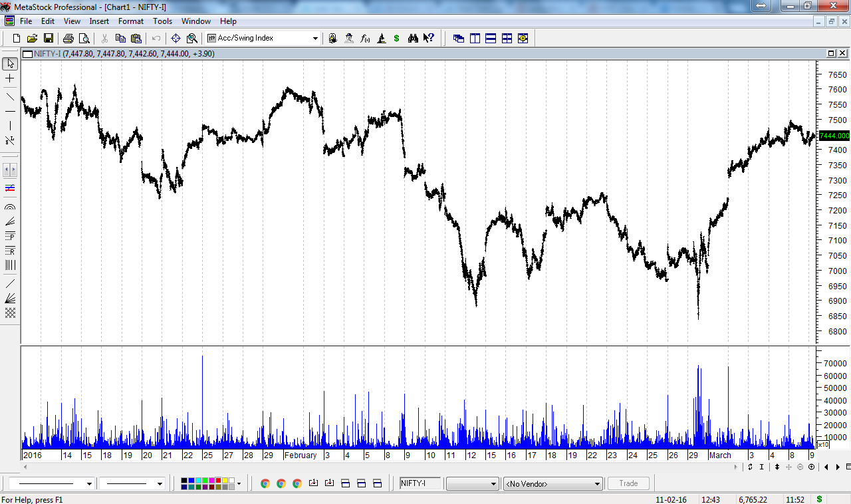Open the Indicator Builder f(x) icon
Image resolution: width=851 pixels, height=504 pixels.
(365, 39)
